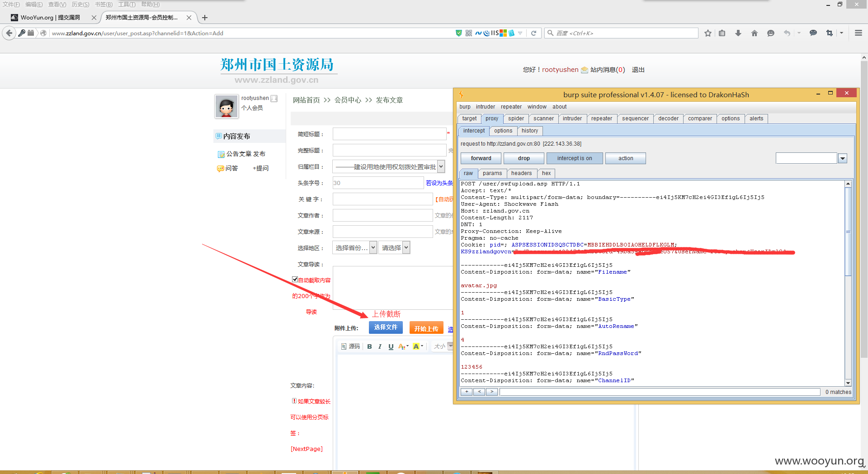The image size is (868, 474).
Task: Click the Burp search previous arrow
Action: click(x=479, y=392)
